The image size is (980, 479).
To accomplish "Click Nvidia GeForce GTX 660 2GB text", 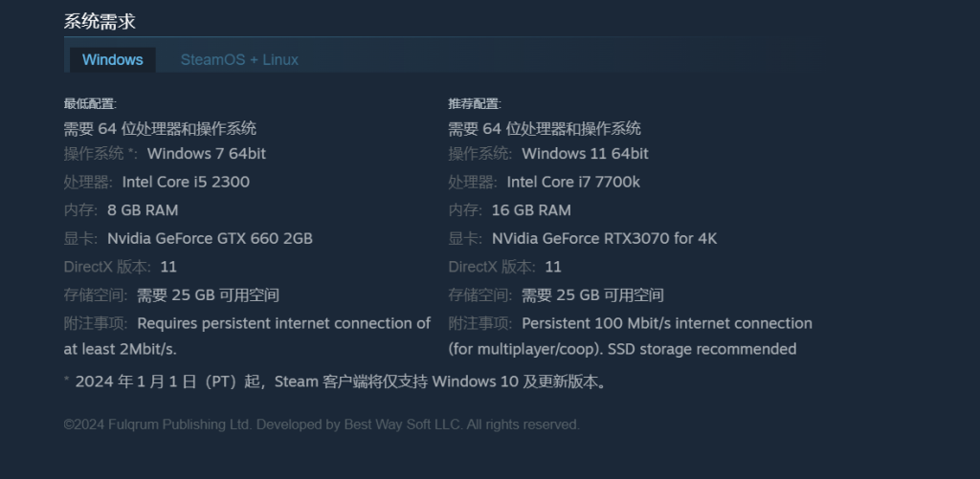I will click(x=210, y=239).
